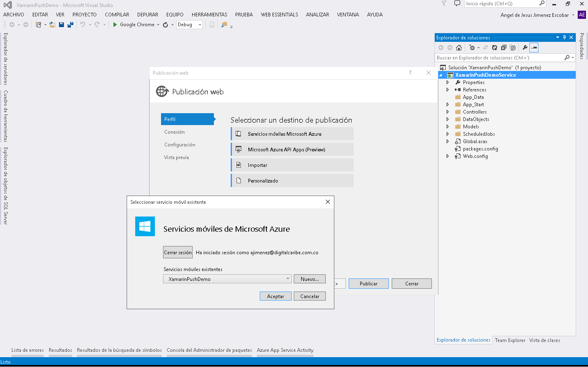Click the search magnifier in Solution Explorer
This screenshot has height=367, width=588.
pos(567,58)
